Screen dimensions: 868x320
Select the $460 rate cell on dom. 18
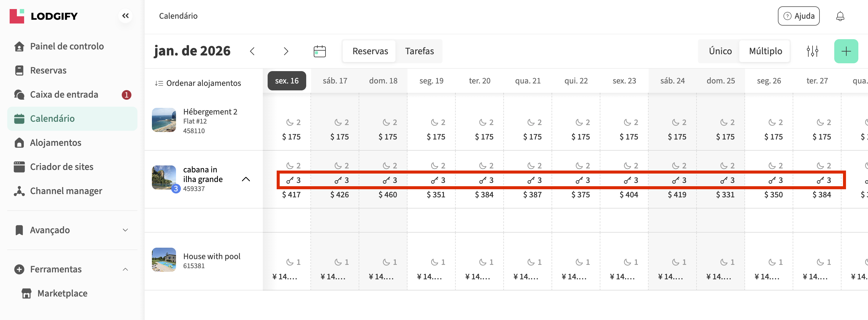388,195
